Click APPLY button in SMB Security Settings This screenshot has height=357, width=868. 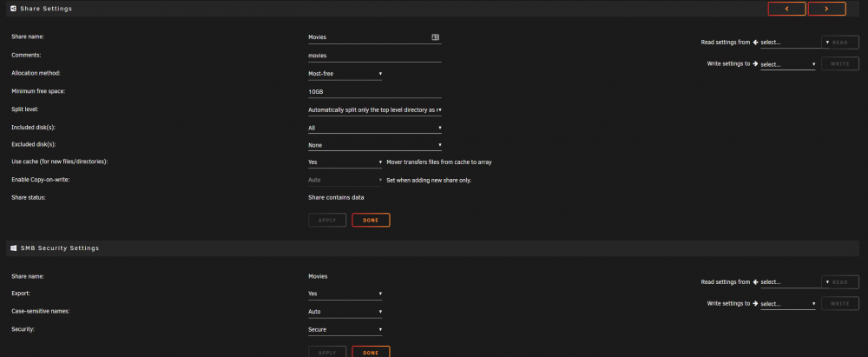(327, 352)
